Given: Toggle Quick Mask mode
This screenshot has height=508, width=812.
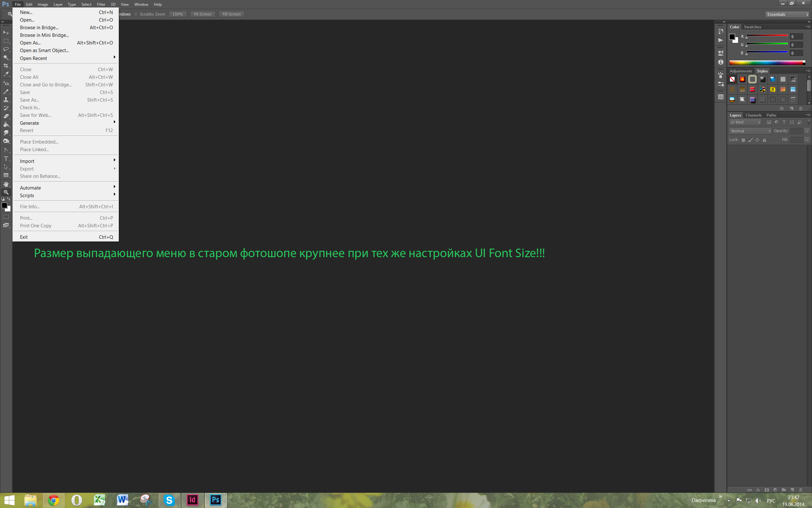Looking at the screenshot, I should coord(6,217).
